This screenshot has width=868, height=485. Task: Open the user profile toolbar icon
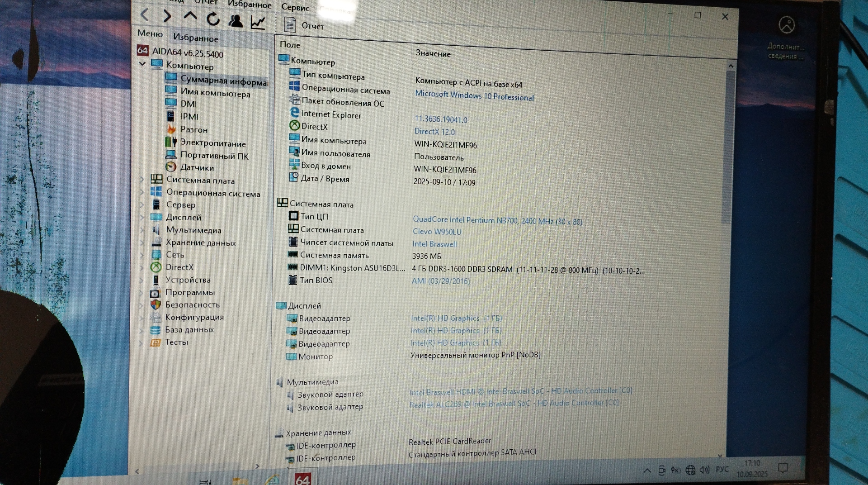pos(235,21)
